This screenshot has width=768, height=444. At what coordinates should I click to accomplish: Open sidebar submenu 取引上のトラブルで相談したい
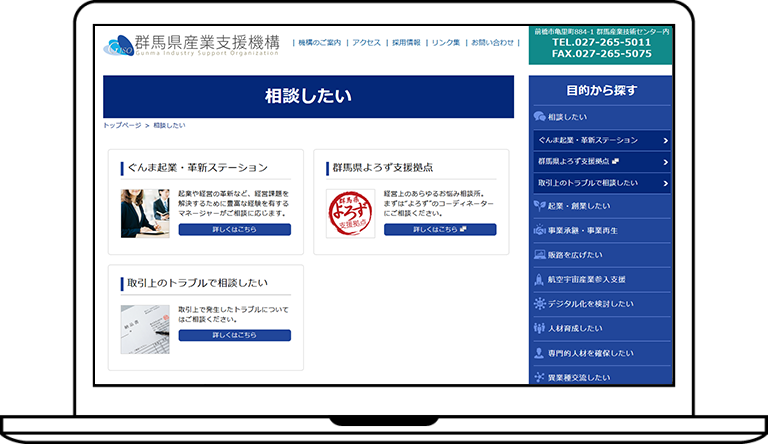(602, 183)
